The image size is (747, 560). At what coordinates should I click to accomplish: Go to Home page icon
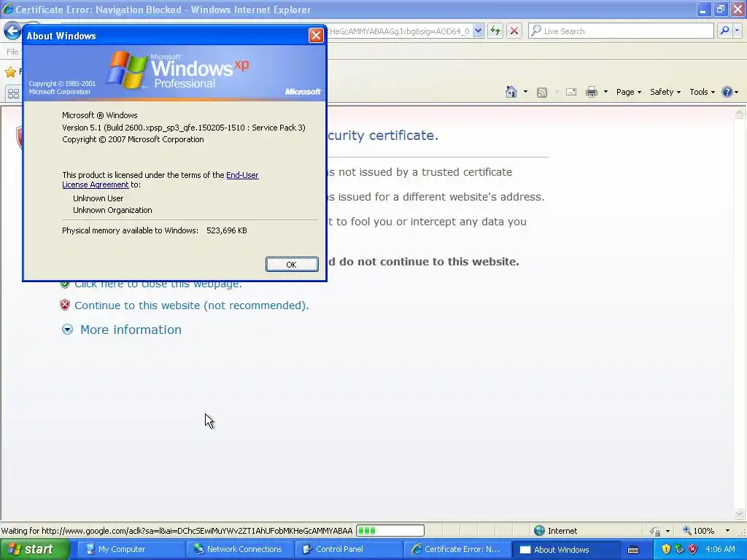tap(511, 92)
